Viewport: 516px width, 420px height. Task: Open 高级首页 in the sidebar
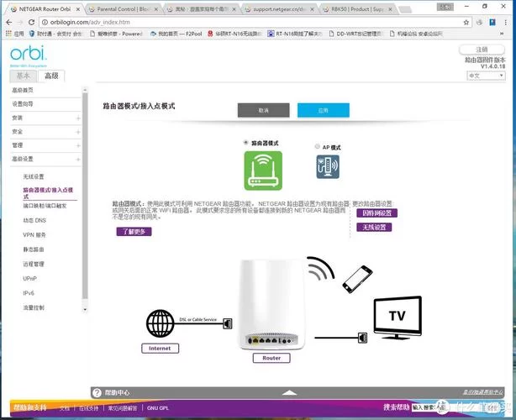click(x=23, y=90)
